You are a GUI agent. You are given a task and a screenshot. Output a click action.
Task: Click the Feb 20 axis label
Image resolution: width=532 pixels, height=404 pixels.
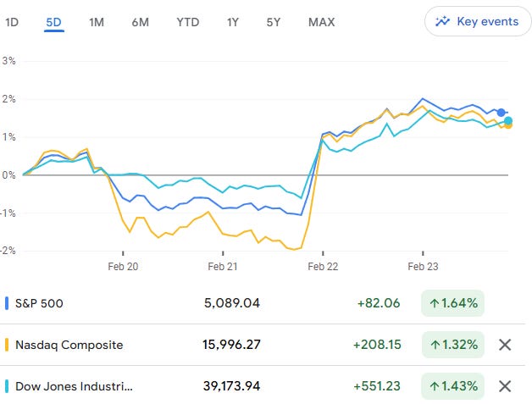click(123, 267)
